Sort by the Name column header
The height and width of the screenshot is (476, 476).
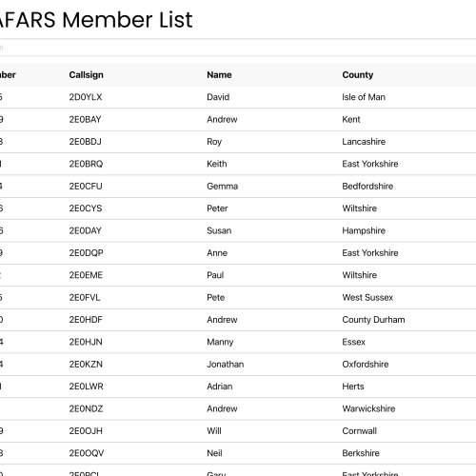click(219, 75)
